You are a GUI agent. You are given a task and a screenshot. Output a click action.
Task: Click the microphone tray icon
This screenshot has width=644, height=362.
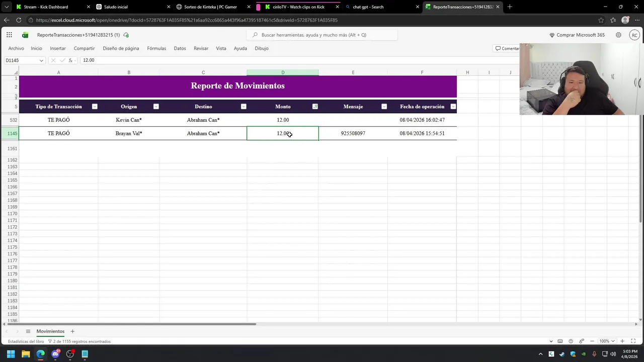click(x=594, y=354)
